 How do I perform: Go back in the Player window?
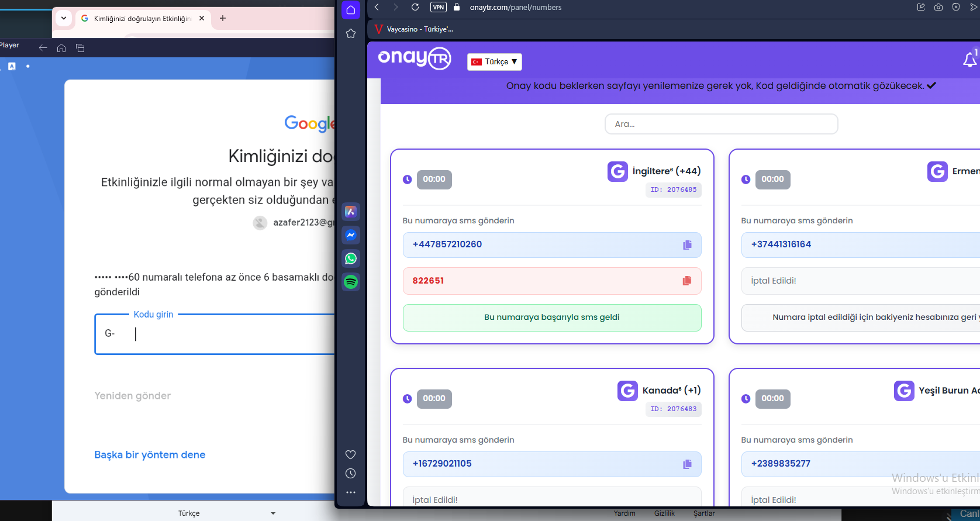[43, 48]
